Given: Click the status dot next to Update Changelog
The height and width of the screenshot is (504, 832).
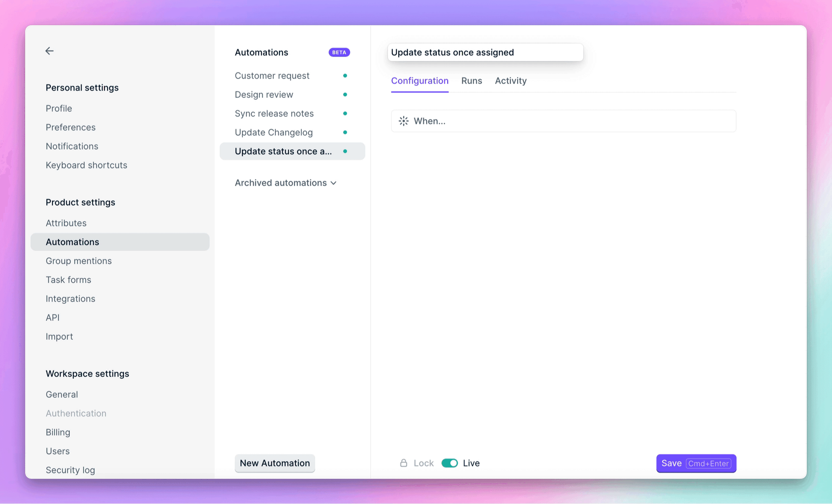Looking at the screenshot, I should tap(345, 132).
